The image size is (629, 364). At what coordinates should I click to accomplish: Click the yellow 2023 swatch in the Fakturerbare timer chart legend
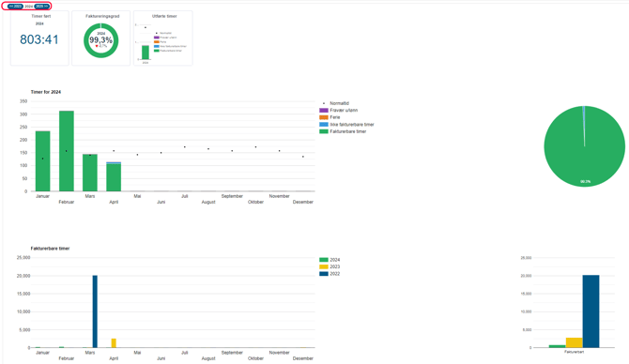(x=324, y=267)
